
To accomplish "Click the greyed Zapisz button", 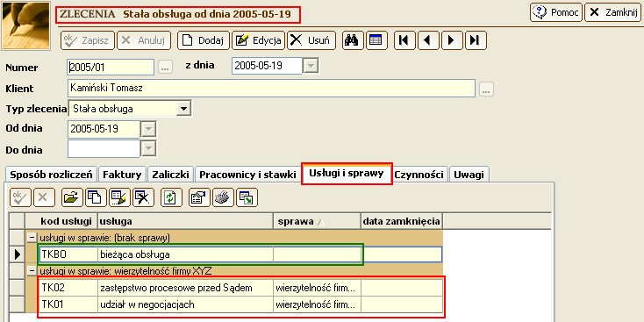I will (x=88, y=40).
